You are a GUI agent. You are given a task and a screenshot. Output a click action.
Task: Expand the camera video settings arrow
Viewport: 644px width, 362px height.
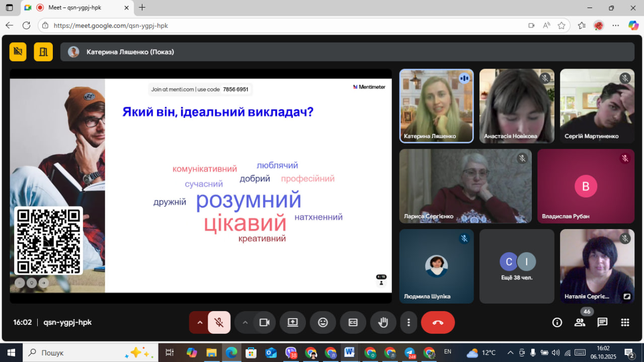(x=245, y=323)
